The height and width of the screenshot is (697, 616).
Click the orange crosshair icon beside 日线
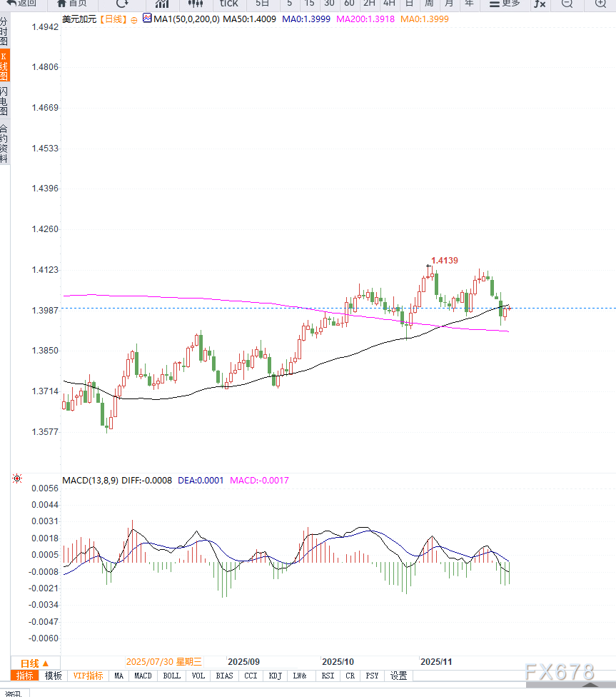click(133, 19)
